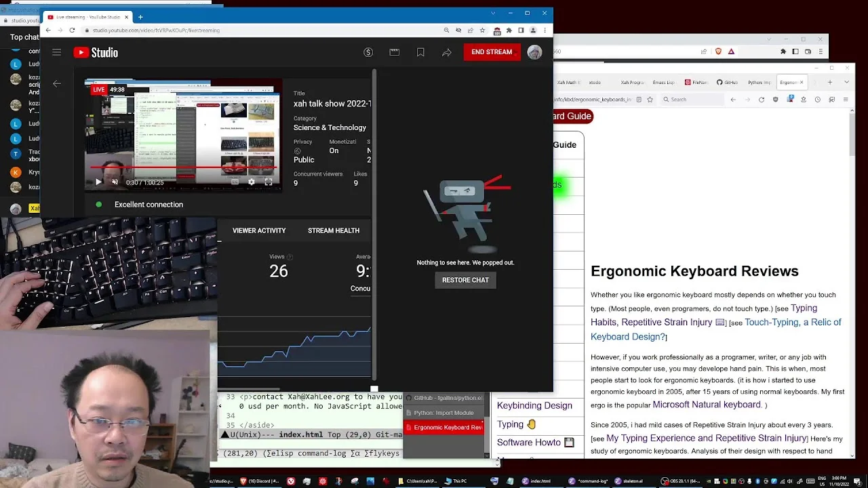Expand the Firefox tab list chevron
Image resolution: width=868 pixels, height=488 pixels.
(847, 82)
